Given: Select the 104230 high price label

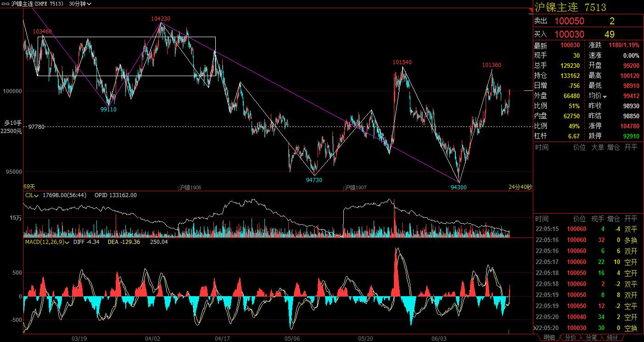Looking at the screenshot, I should (x=161, y=19).
